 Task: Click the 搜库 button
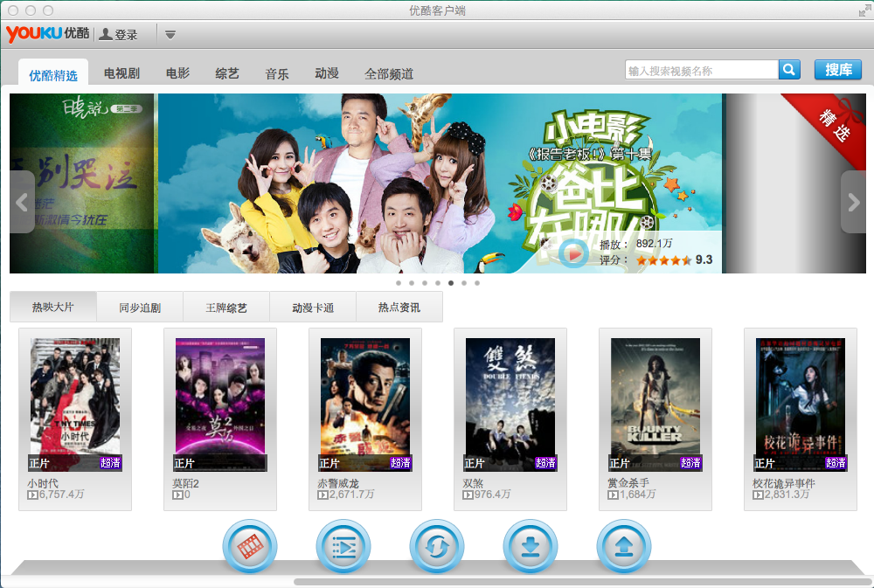pyautogui.click(x=838, y=70)
